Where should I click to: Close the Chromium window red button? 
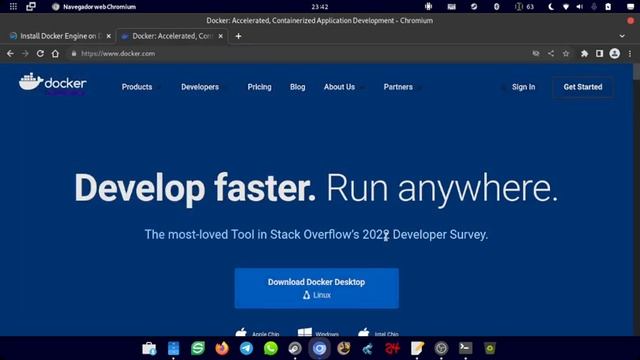[631, 20]
